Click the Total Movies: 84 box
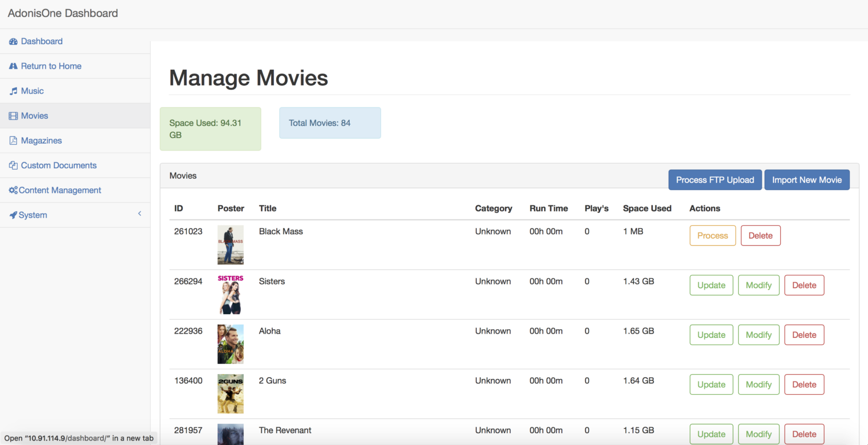This screenshot has width=868, height=445. [330, 123]
